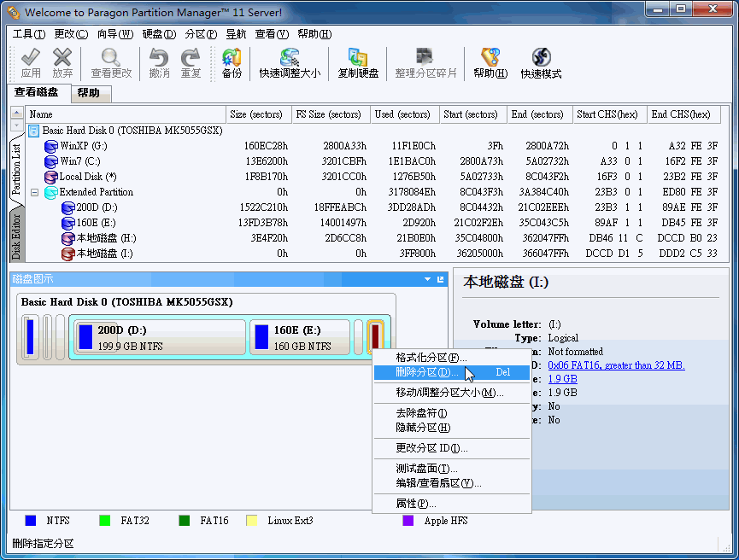Open View Changes (查看更改) magnifier icon

[x=111, y=58]
